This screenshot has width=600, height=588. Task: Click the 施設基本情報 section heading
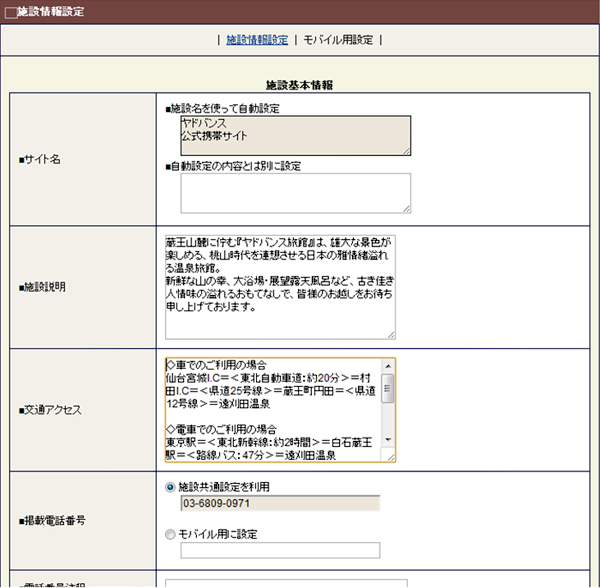(x=299, y=85)
